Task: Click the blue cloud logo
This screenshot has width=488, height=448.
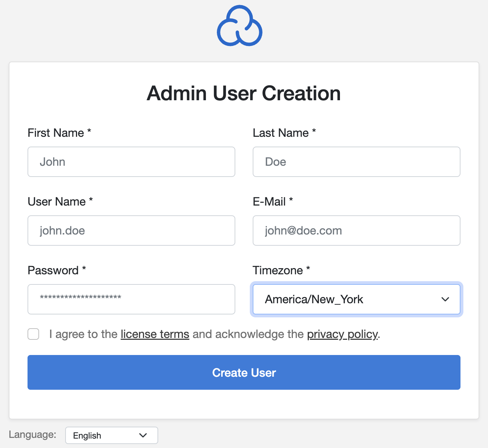Action: [240, 26]
